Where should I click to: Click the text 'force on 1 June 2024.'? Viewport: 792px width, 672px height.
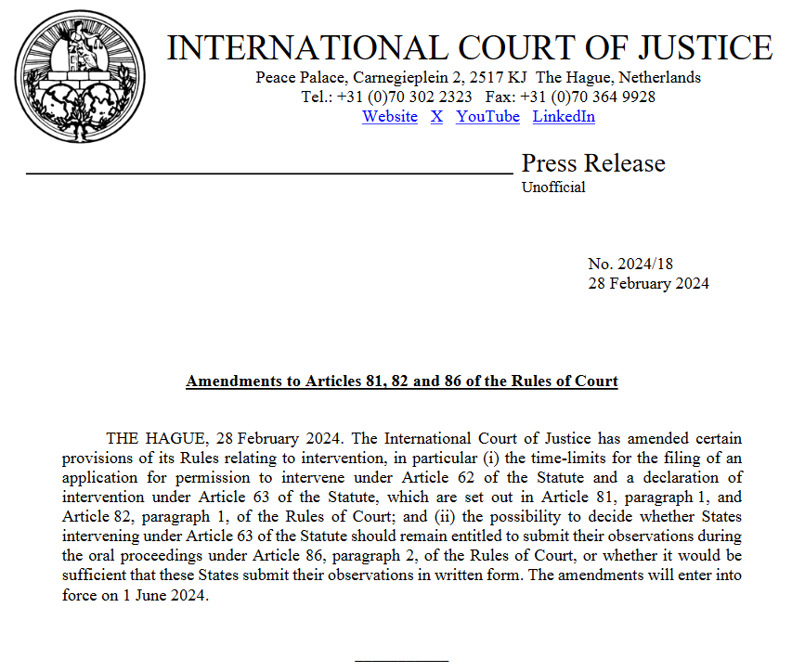pyautogui.click(x=136, y=595)
